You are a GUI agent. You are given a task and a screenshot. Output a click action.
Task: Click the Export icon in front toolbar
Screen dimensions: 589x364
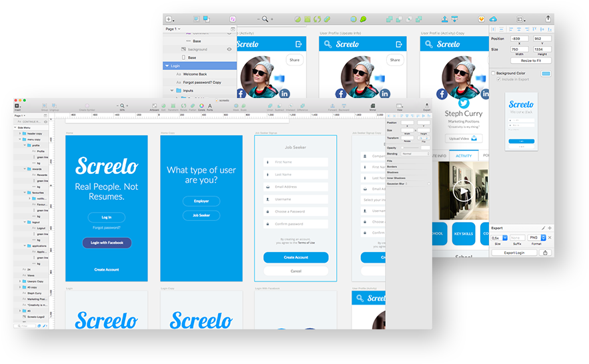coord(427,107)
